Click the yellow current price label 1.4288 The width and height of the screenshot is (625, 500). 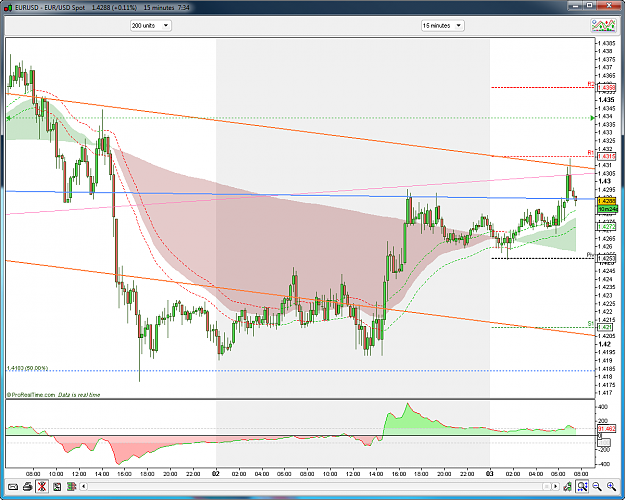click(x=607, y=201)
